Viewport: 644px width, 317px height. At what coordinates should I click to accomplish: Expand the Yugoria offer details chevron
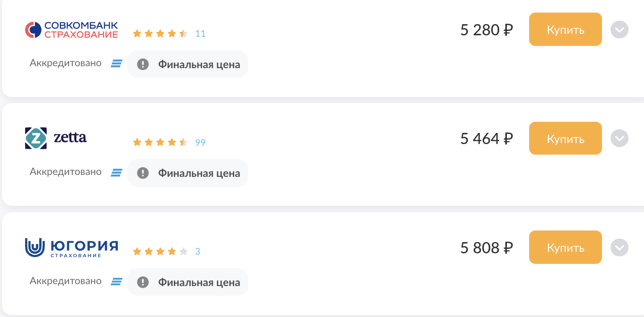(x=619, y=248)
